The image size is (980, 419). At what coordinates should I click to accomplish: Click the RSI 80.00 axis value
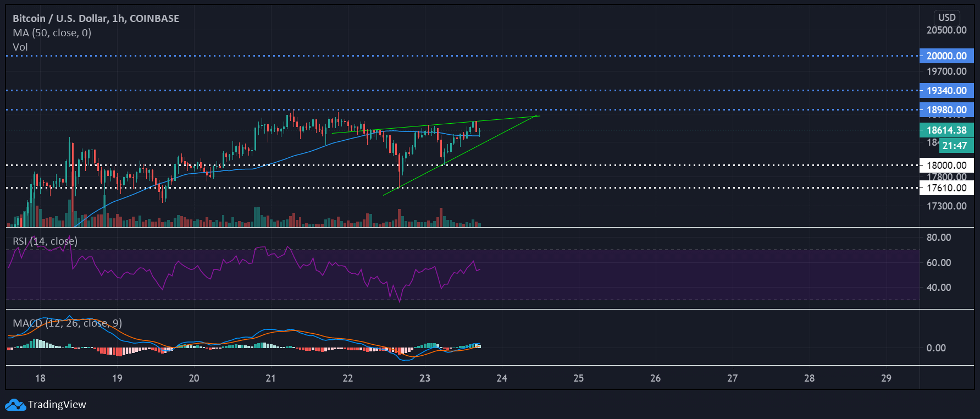point(939,238)
